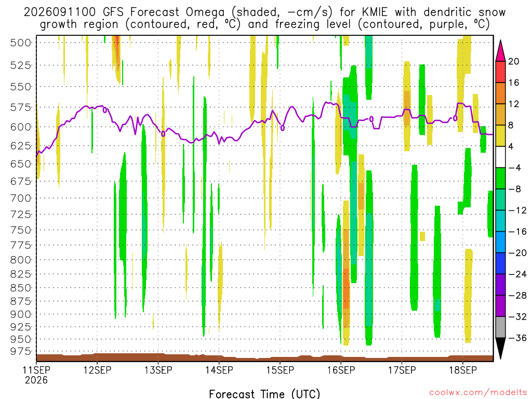The height and width of the screenshot is (399, 532).
Task: Click the 850 pressure level label
Action: click(21, 288)
